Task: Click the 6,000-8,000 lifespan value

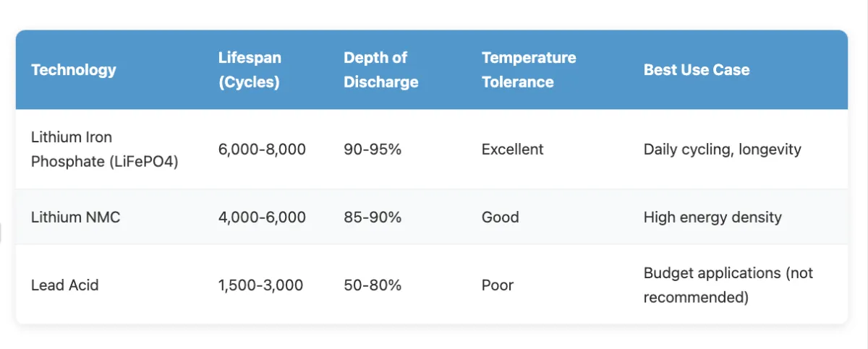Action: 262,150
